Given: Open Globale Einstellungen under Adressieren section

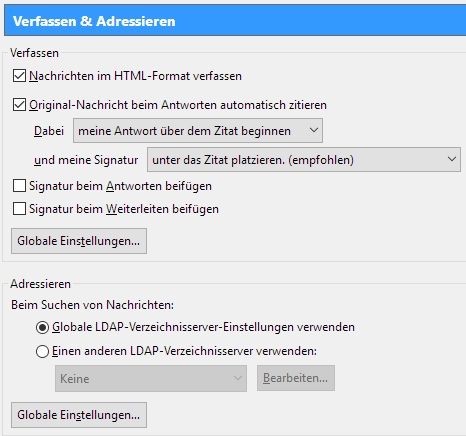Looking at the screenshot, I should pos(79,415).
